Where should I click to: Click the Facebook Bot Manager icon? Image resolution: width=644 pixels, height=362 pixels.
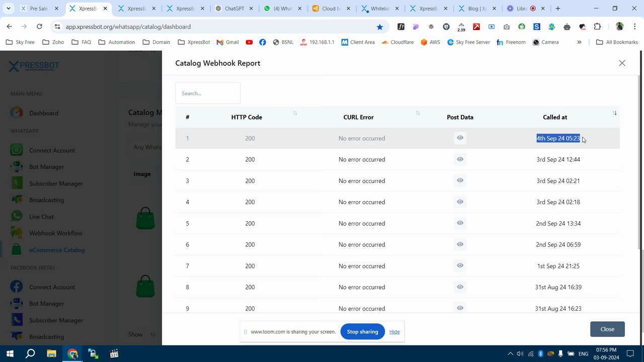coord(17,303)
